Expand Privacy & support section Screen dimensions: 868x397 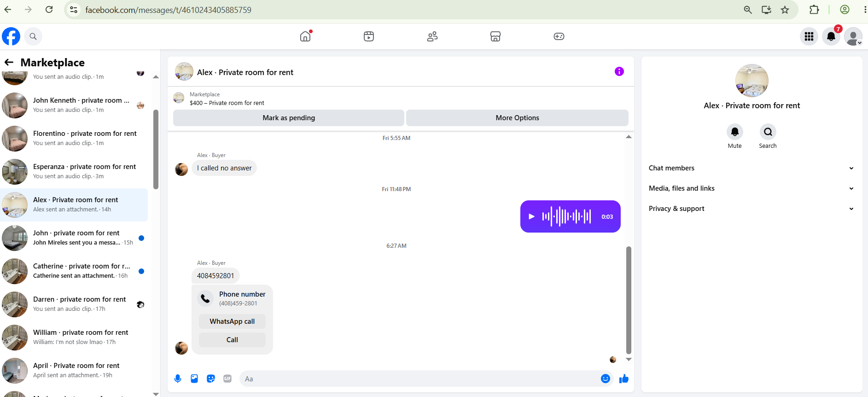[752, 209]
